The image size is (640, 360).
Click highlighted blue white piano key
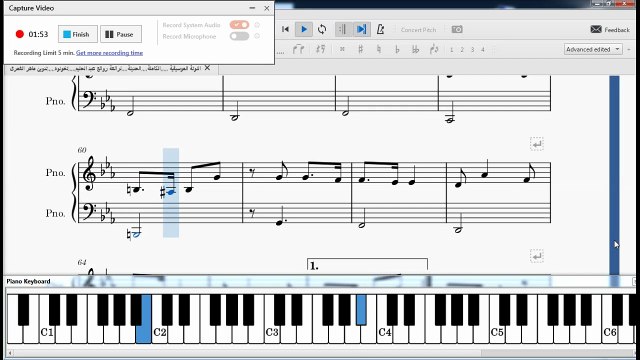click(143, 334)
